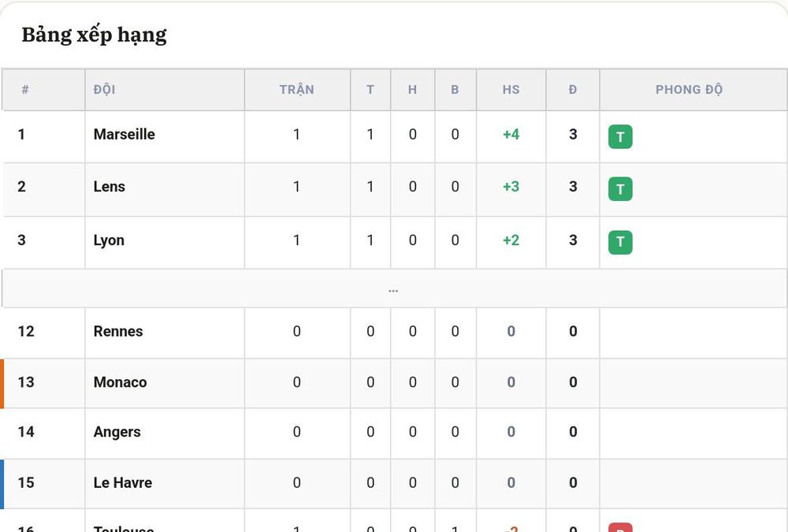The height and width of the screenshot is (532, 788).
Task: Sort by the Đ points column header
Action: tap(573, 90)
